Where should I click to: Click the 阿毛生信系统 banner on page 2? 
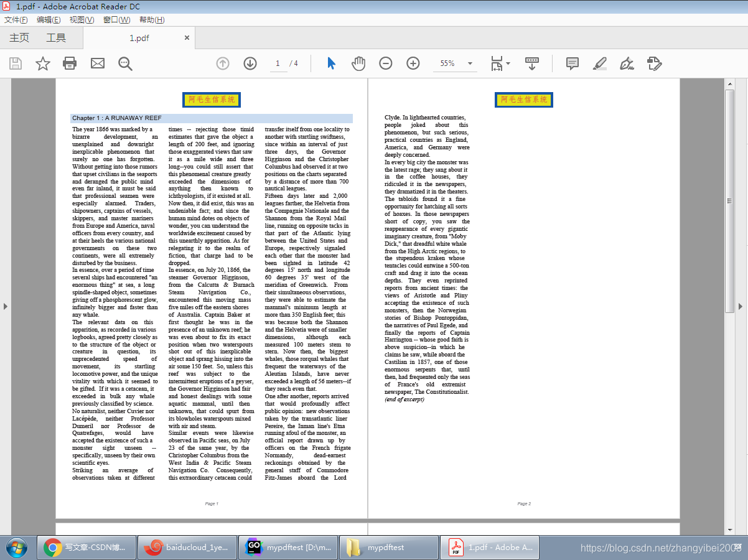(x=524, y=100)
